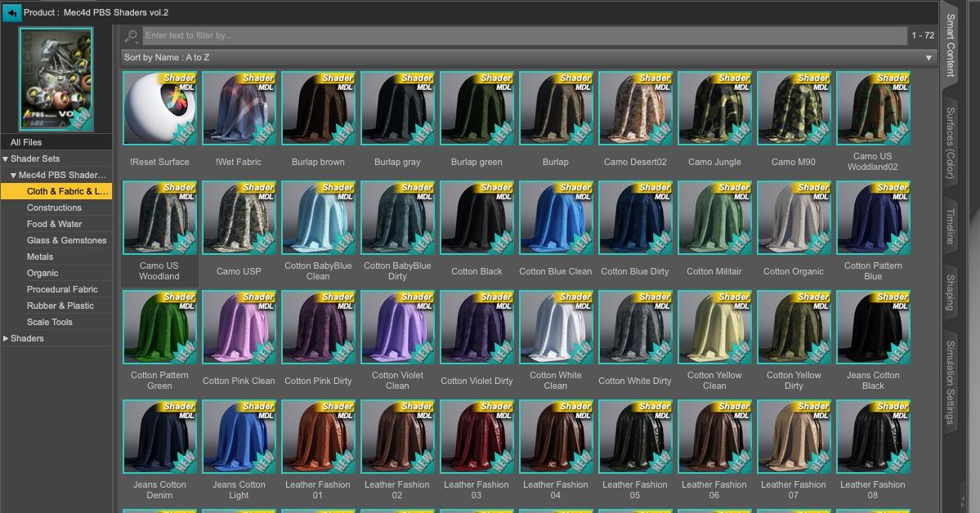Image resolution: width=980 pixels, height=513 pixels.
Task: Click the Mec4d PBS Shaders product thumbnail
Action: [56, 78]
